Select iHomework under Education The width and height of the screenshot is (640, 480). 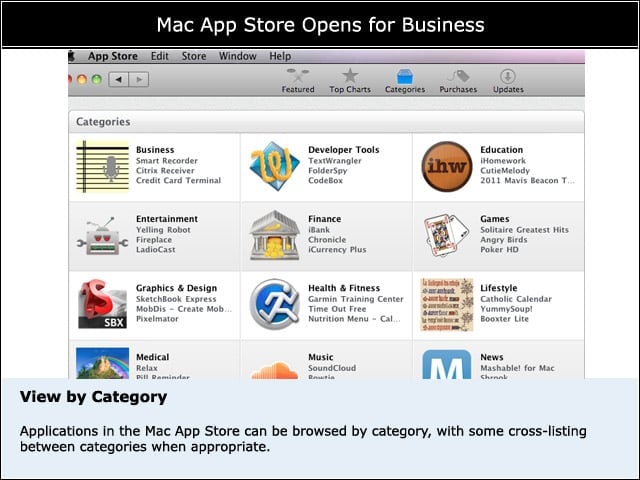tap(503, 161)
